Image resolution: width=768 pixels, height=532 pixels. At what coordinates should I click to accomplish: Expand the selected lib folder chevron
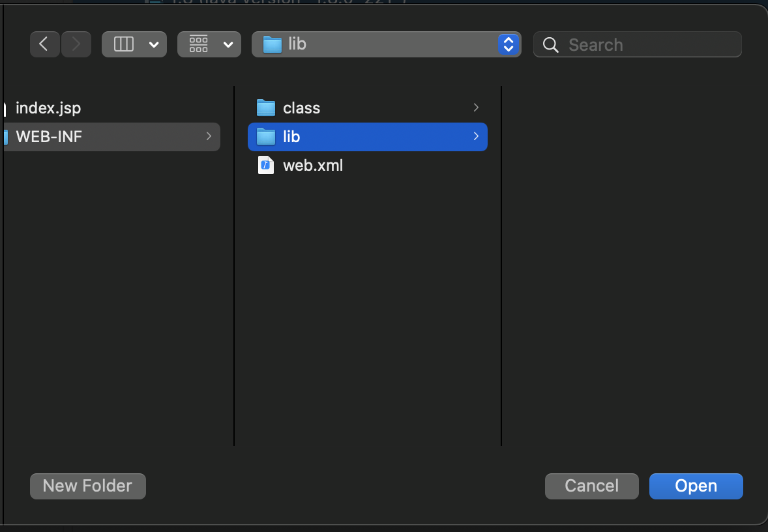(x=476, y=137)
